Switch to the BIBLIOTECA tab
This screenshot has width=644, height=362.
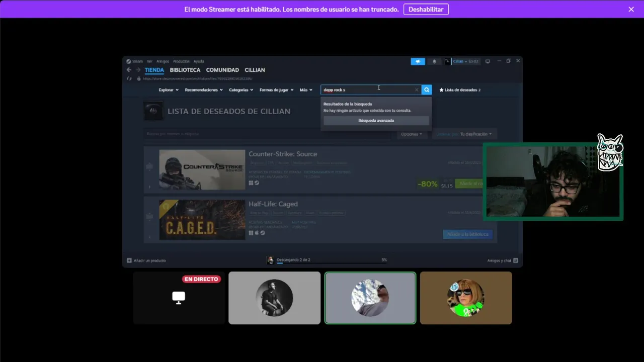(x=185, y=70)
